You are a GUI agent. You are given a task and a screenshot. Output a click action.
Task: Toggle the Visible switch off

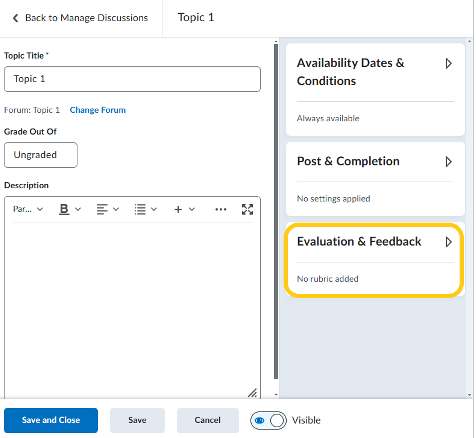click(268, 420)
